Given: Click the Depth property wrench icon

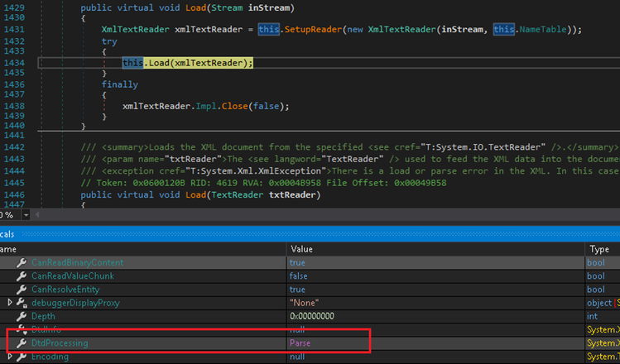Looking at the screenshot, I should click(x=22, y=316).
